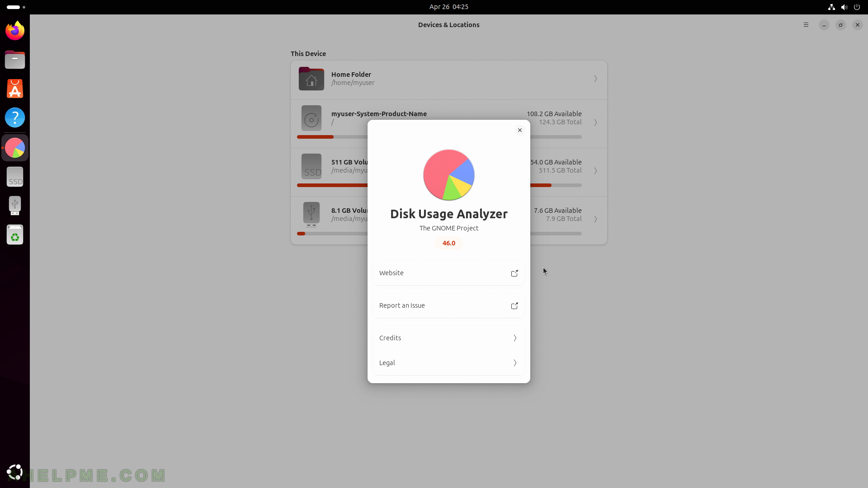Screen dimensions: 868x488
Task: Click the Disk Usage Analyzer pie chart logo
Action: pos(448,175)
